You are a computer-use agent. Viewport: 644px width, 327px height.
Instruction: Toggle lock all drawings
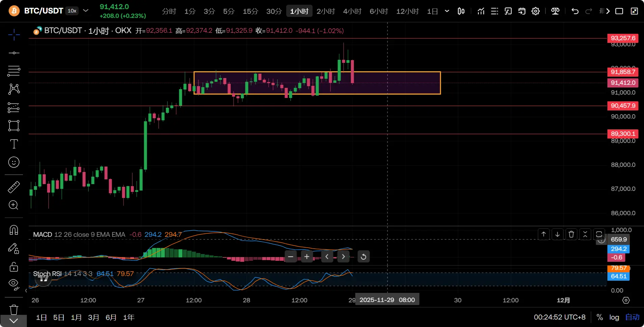pos(14,267)
